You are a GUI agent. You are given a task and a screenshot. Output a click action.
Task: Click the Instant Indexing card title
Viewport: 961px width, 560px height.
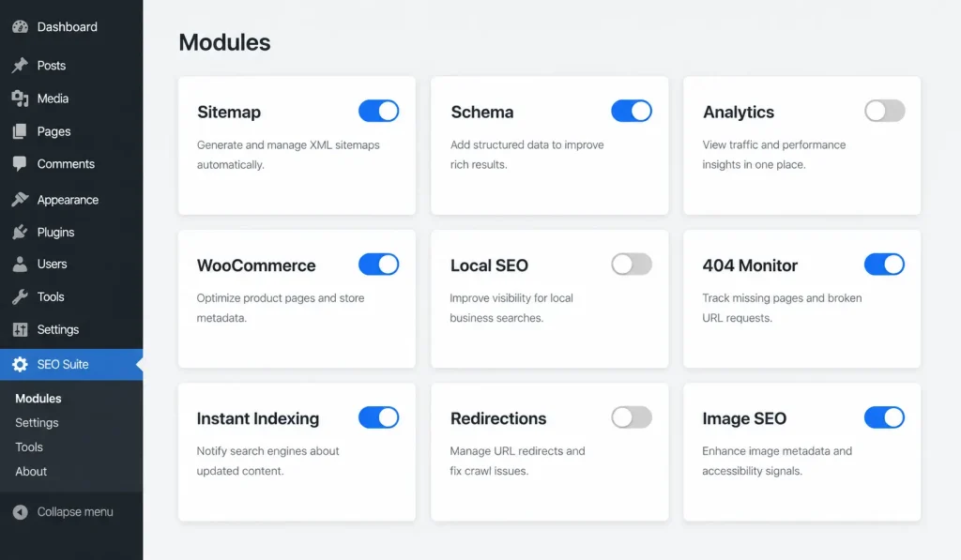tap(258, 418)
